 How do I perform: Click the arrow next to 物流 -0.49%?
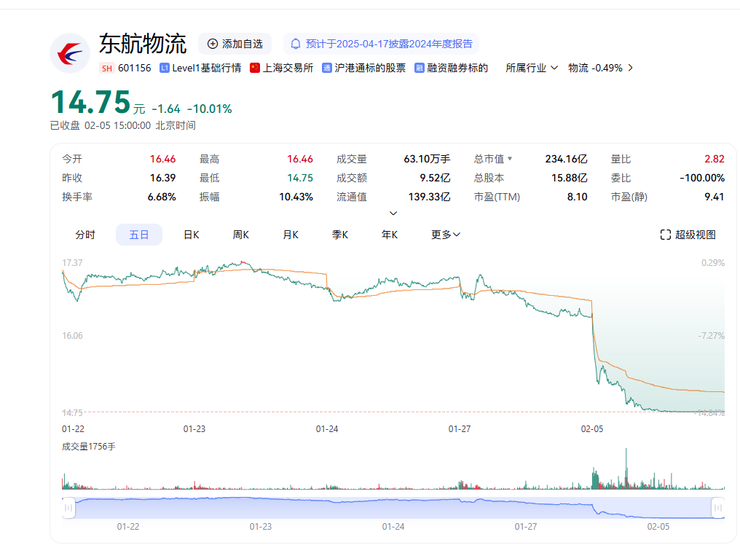coord(630,68)
